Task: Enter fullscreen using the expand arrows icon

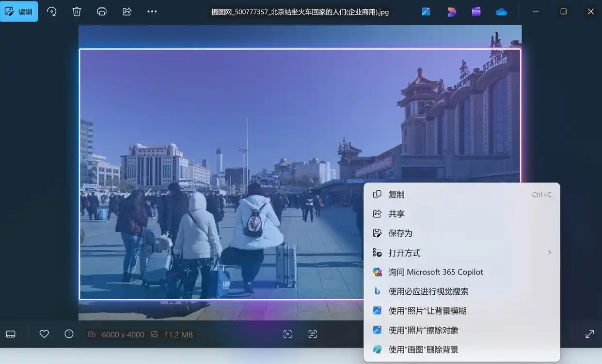Action: point(590,334)
